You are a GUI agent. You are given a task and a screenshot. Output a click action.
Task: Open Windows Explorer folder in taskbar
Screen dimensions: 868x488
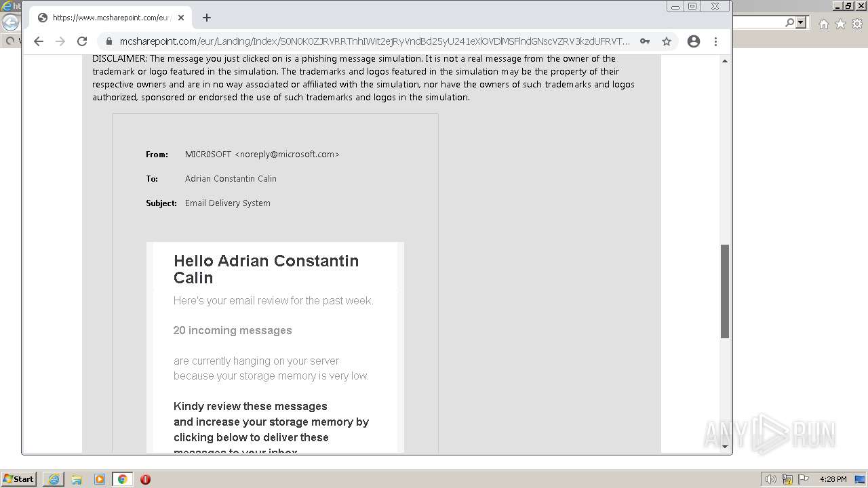77,479
